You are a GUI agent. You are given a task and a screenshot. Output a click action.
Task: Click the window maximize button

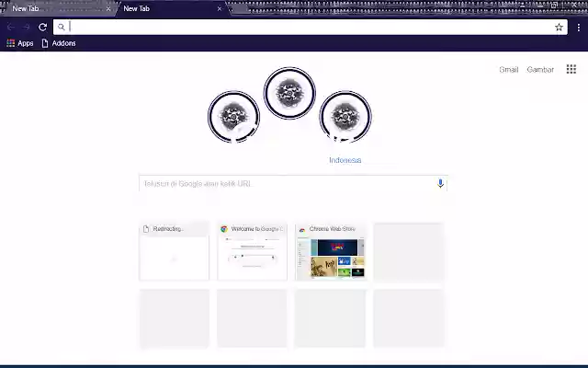pyautogui.click(x=554, y=6)
